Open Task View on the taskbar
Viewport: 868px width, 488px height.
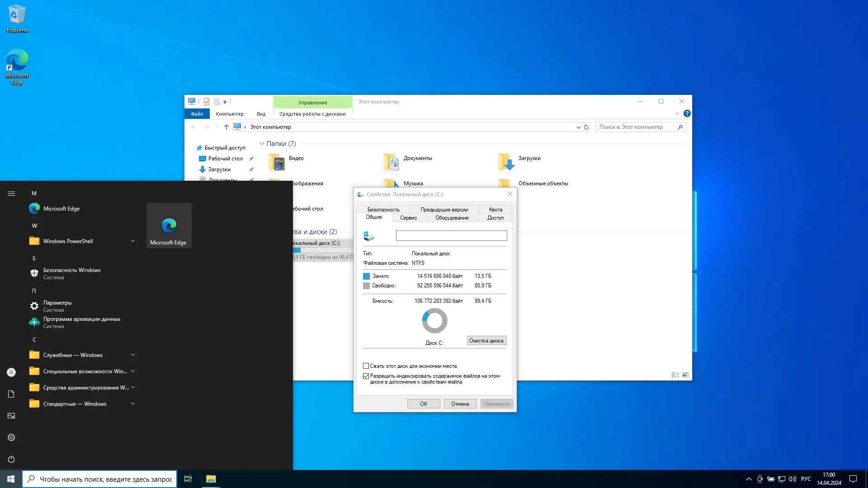(188, 479)
